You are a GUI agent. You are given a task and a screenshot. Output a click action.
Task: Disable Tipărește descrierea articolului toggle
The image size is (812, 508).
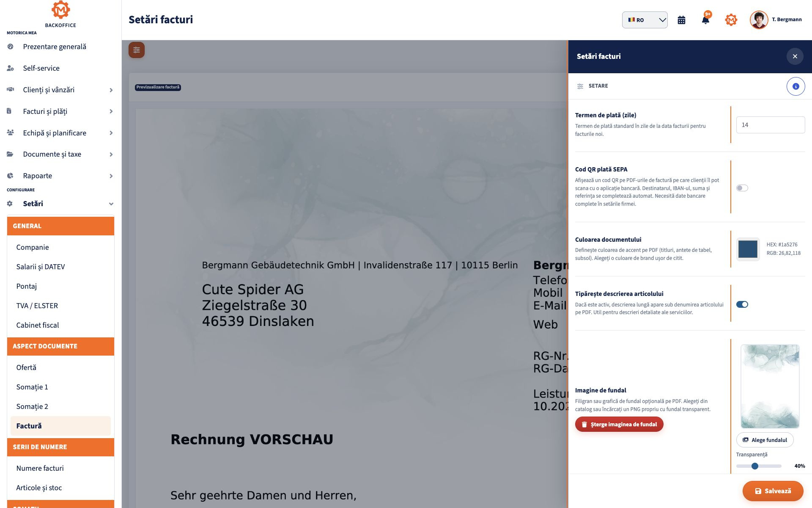click(742, 304)
